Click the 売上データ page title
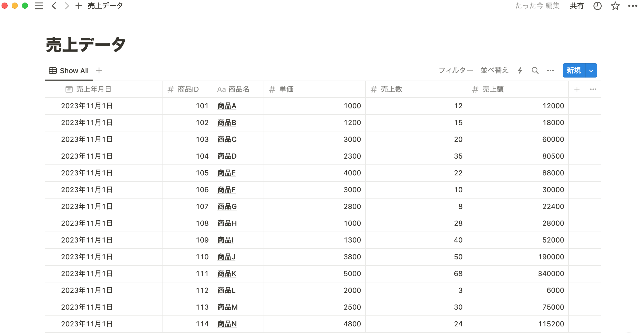The height and width of the screenshot is (333, 644). click(x=86, y=45)
